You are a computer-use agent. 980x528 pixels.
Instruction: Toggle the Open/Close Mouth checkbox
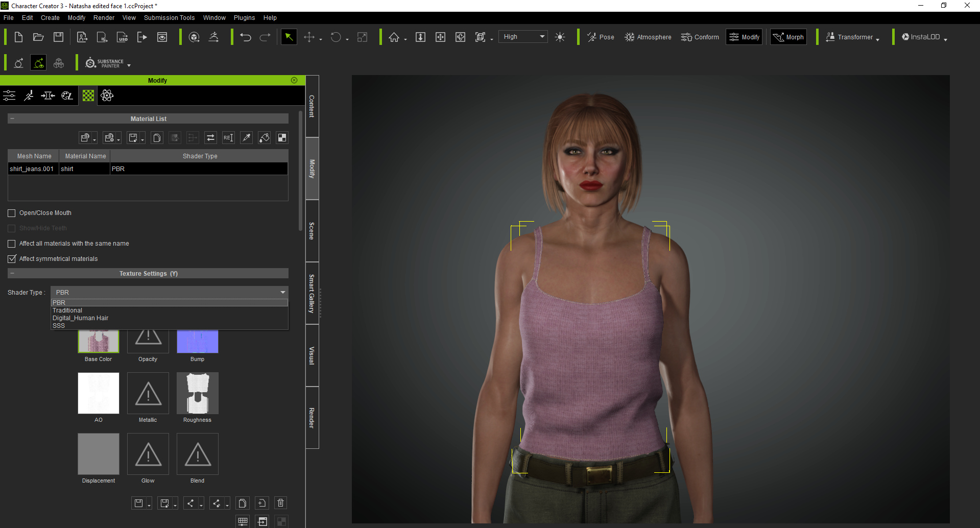pyautogui.click(x=11, y=213)
